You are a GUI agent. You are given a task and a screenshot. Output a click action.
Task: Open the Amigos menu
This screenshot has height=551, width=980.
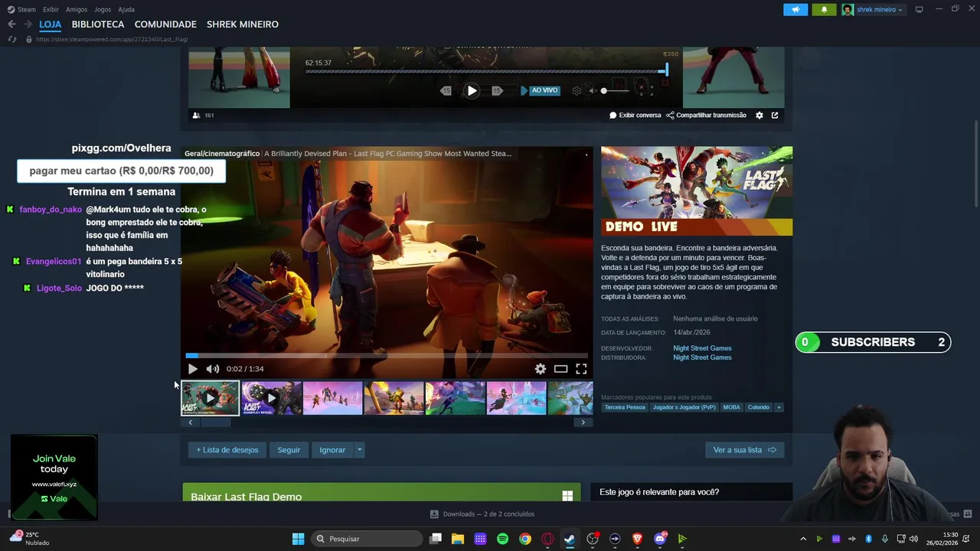77,9
